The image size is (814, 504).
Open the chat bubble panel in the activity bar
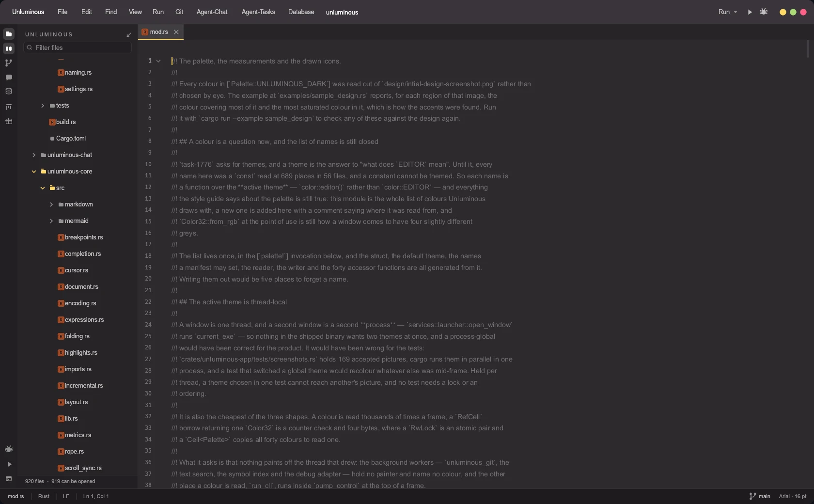click(x=9, y=78)
